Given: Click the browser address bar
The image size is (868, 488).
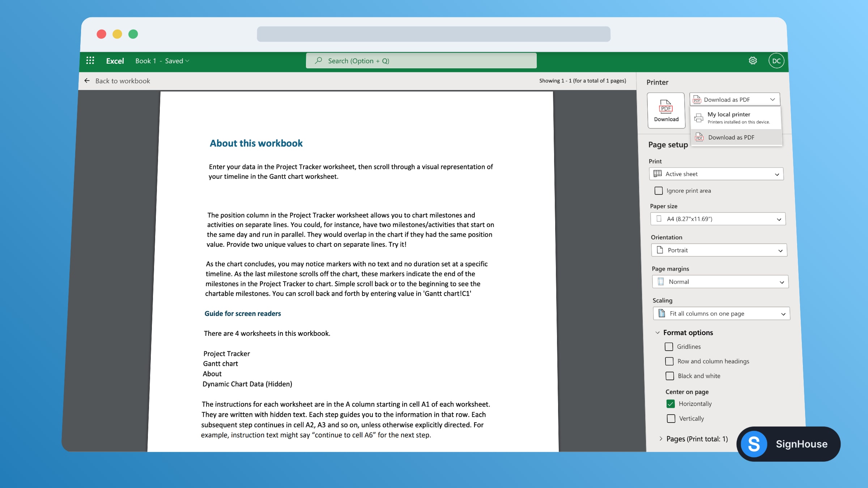Looking at the screenshot, I should click(x=434, y=34).
